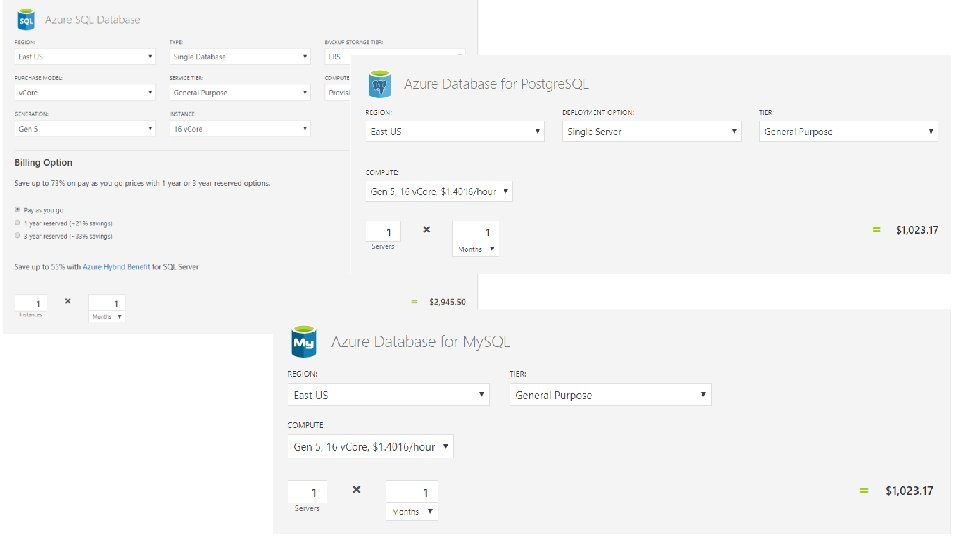Image resolution: width=960 pixels, height=540 pixels.
Task: Click the PostgreSQL months quantity field
Action: (x=476, y=232)
